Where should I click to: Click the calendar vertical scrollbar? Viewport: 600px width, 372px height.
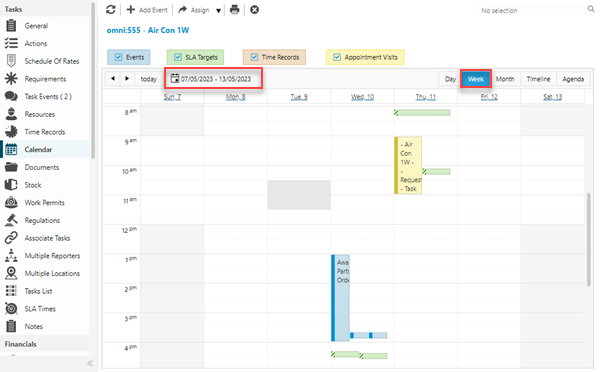pos(589,240)
